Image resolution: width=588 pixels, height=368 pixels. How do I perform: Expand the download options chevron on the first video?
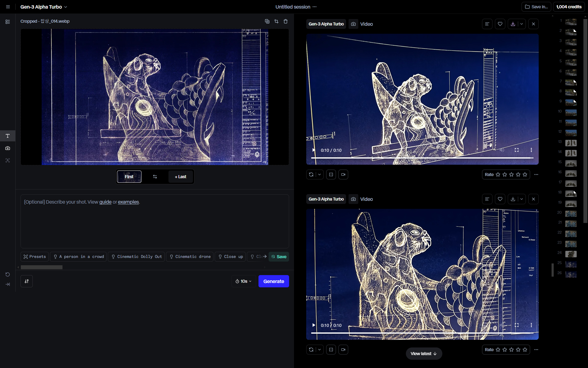tap(522, 24)
